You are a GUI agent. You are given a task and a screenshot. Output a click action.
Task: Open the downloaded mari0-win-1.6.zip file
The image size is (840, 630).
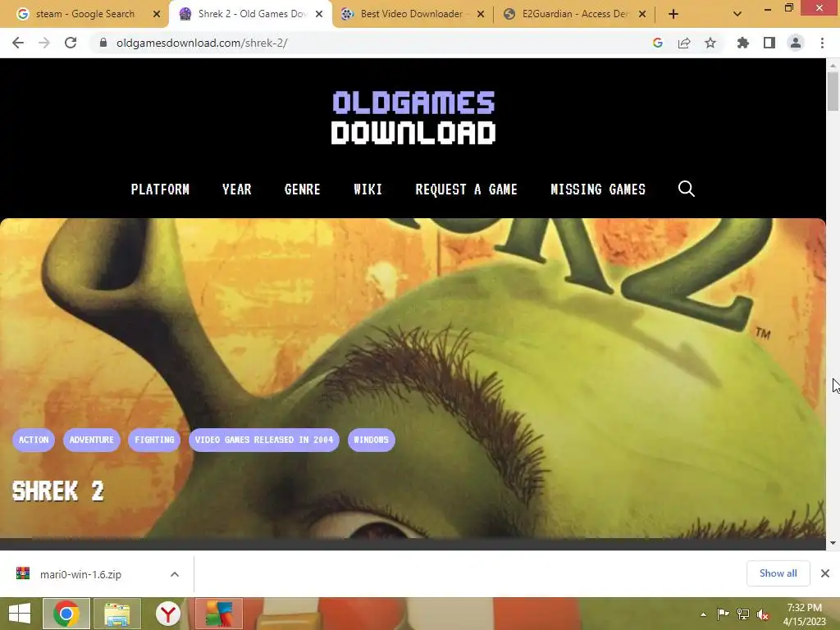tap(80, 574)
